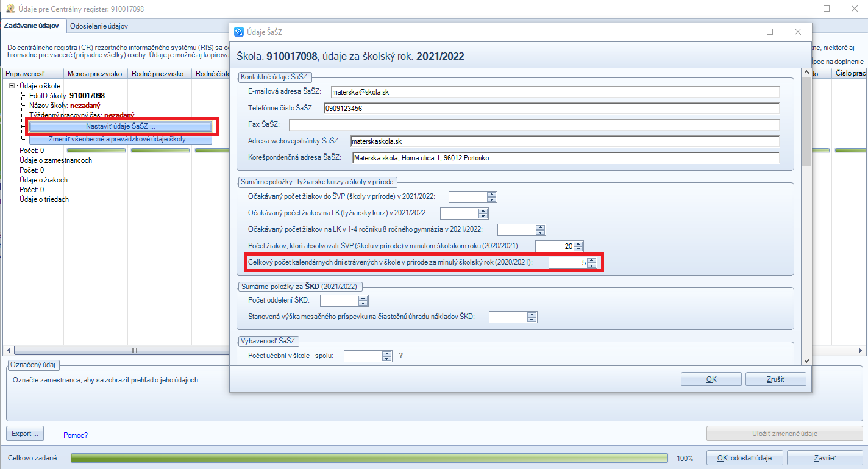Click the Adresa webovej stránky ŠaŠZ field

click(x=565, y=141)
